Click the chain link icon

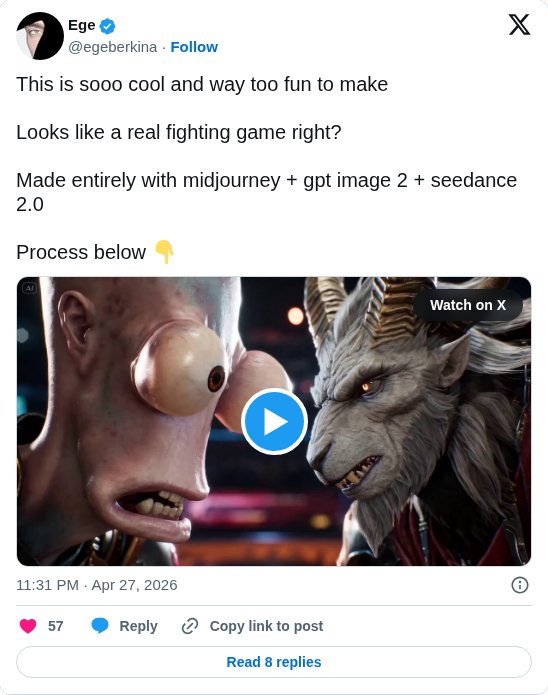(190, 626)
